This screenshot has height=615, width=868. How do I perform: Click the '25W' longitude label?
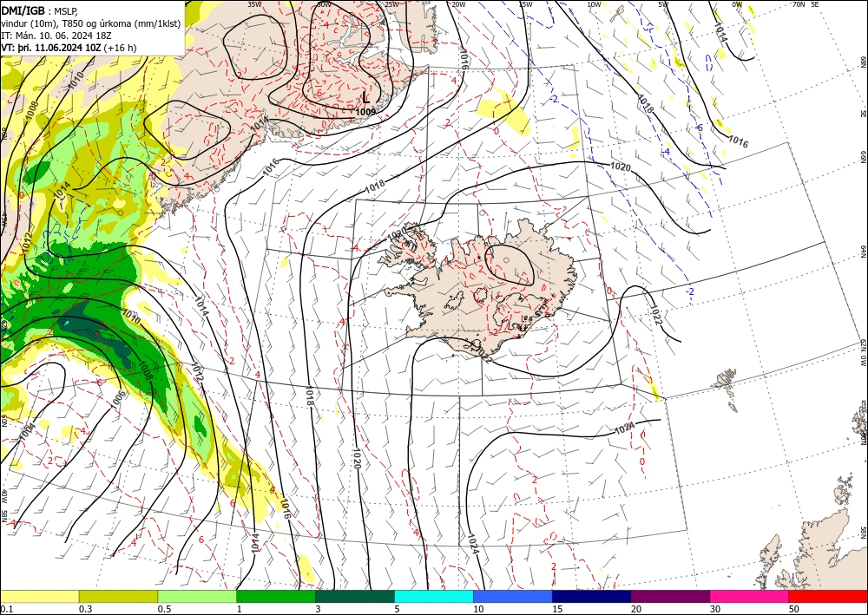click(x=391, y=4)
